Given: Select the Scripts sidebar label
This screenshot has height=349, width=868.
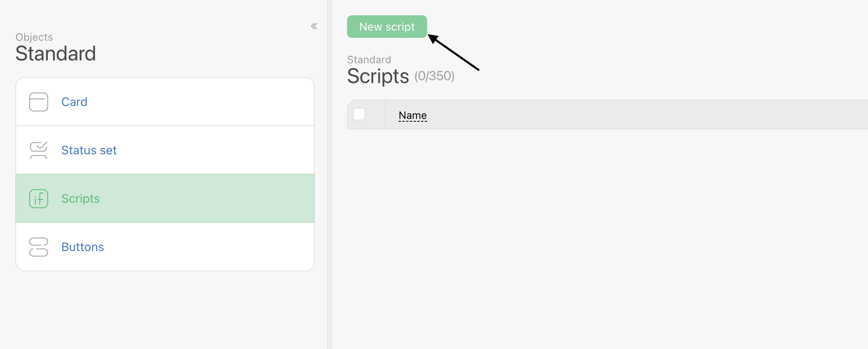Looking at the screenshot, I should point(81,199).
